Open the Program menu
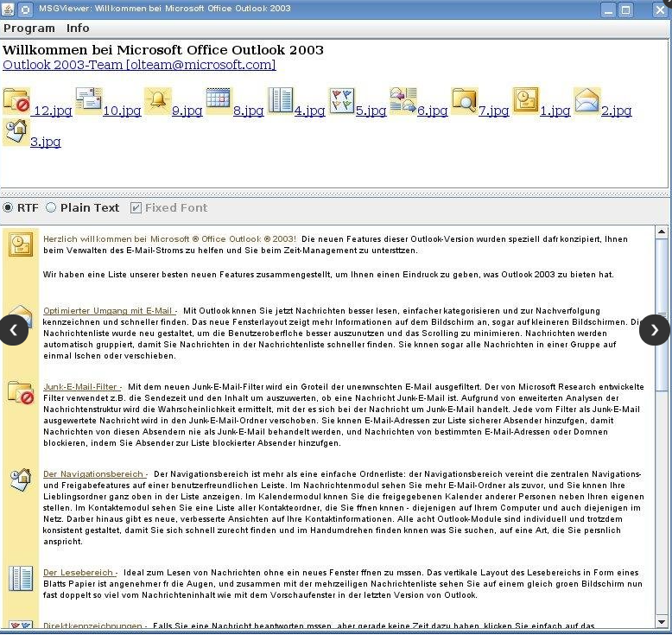The image size is (672, 635). point(29,29)
